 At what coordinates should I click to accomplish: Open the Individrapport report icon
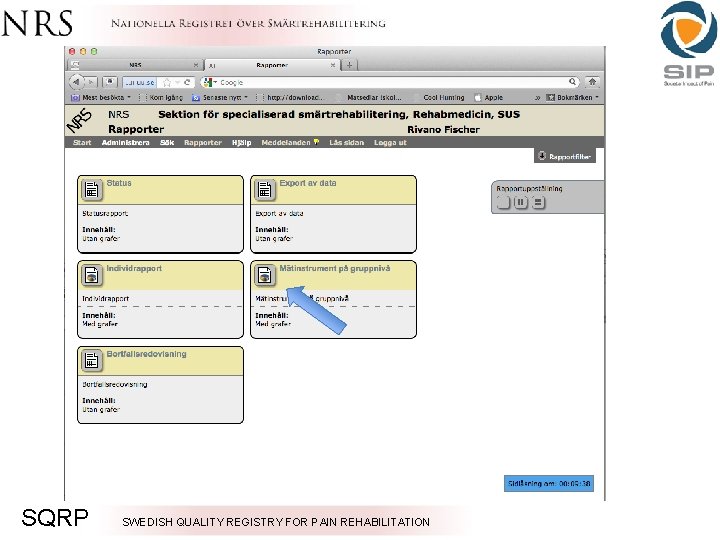(x=92, y=275)
